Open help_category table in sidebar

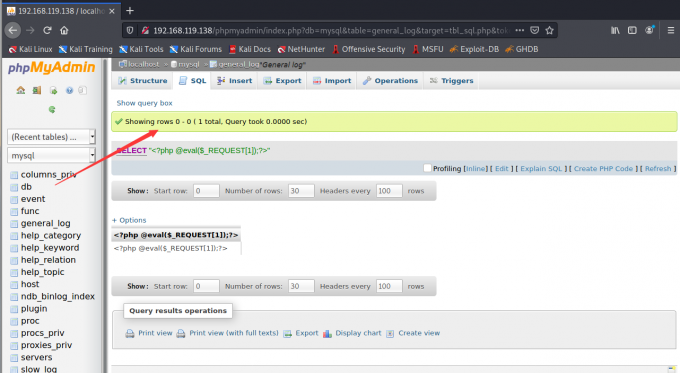pyautogui.click(x=51, y=236)
